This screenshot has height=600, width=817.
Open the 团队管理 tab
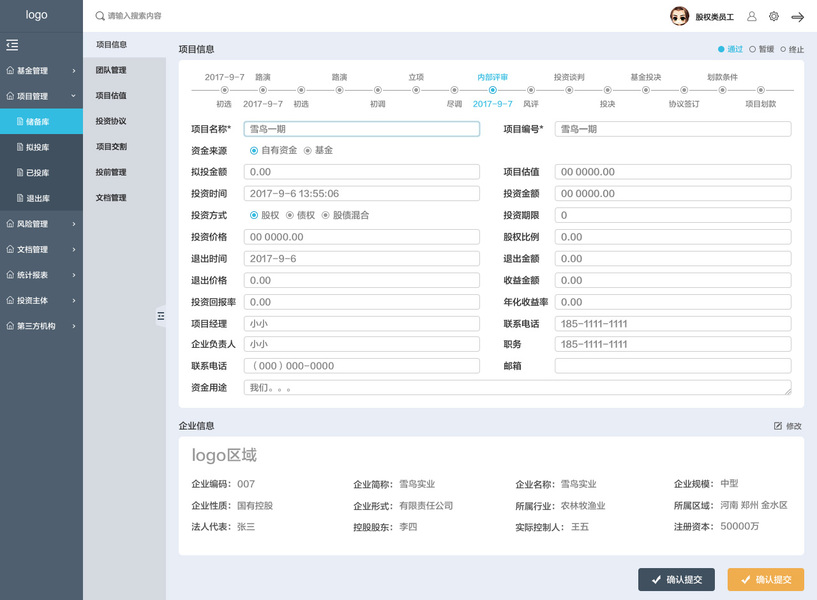coord(125,70)
